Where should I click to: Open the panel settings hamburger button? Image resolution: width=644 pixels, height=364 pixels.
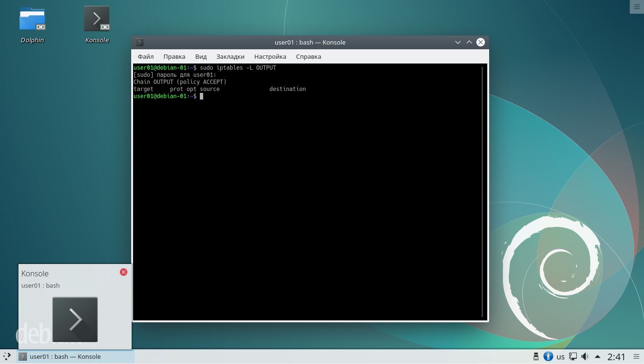(636, 356)
